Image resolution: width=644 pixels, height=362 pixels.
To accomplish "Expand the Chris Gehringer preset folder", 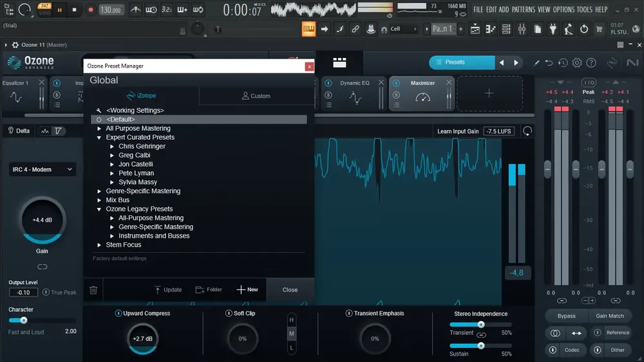I will pos(112,146).
